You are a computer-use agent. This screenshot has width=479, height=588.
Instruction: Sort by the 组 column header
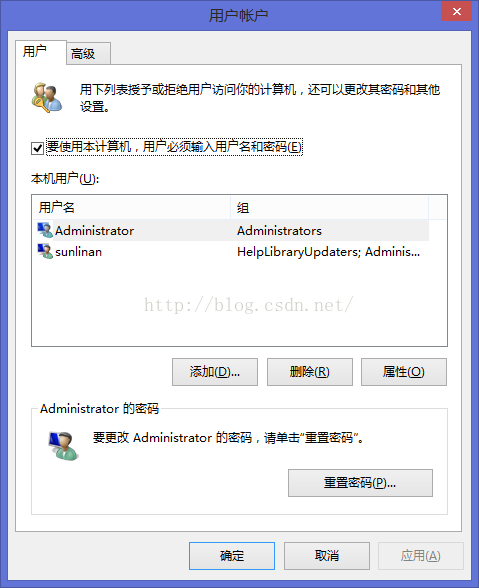click(329, 207)
